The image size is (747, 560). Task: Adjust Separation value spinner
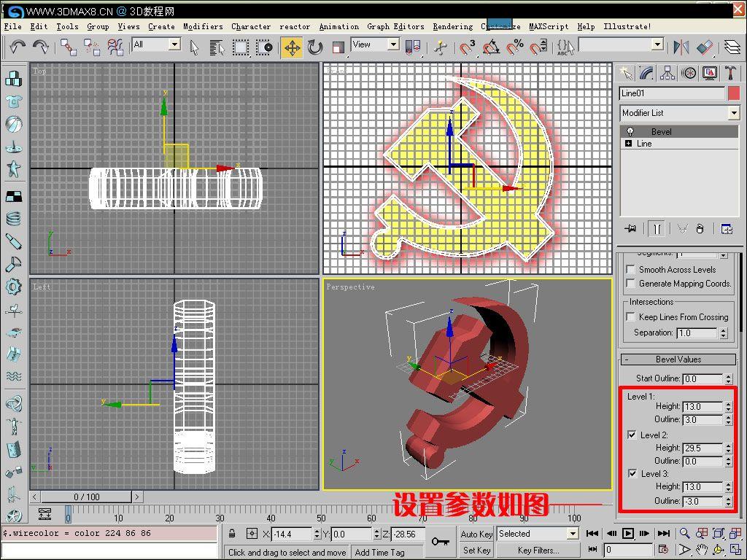pyautogui.click(x=724, y=332)
